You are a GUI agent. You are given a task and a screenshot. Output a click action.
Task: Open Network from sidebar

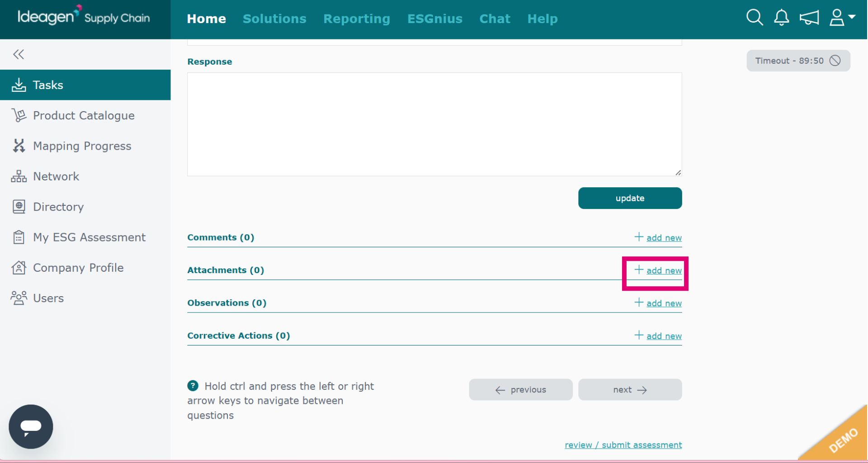pyautogui.click(x=85, y=176)
